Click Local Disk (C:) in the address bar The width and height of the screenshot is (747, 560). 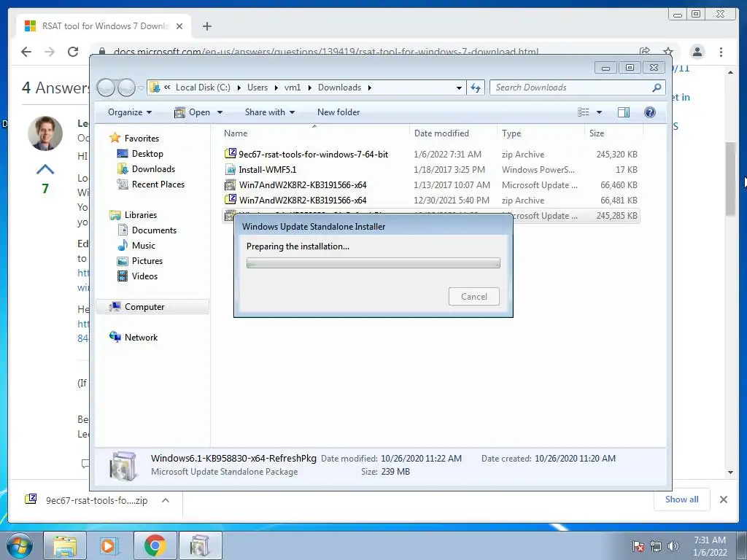coord(203,87)
